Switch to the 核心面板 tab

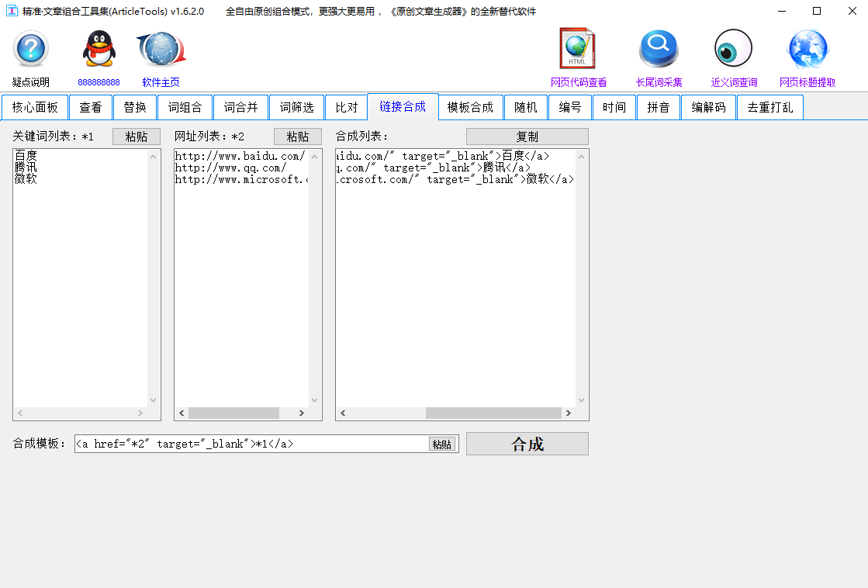pyautogui.click(x=33, y=107)
